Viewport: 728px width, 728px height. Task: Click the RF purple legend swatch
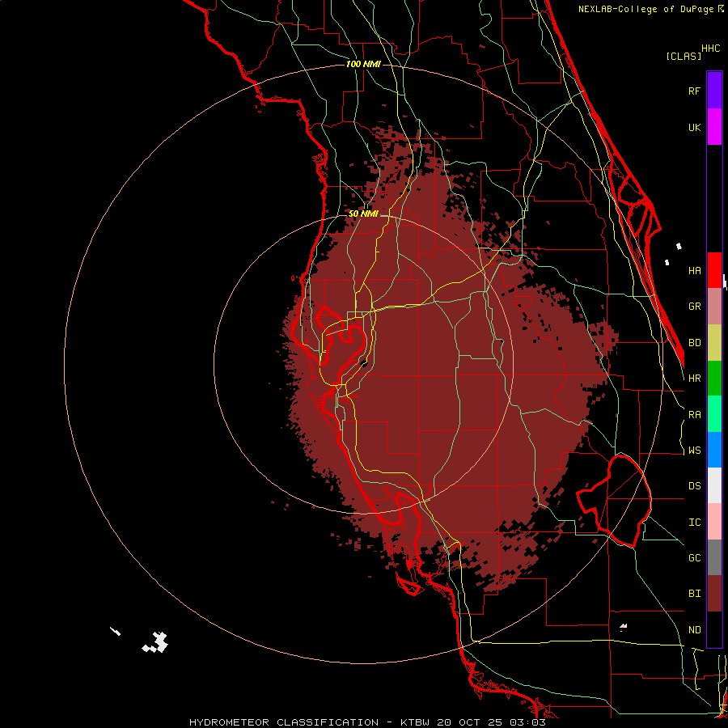pyautogui.click(x=714, y=91)
